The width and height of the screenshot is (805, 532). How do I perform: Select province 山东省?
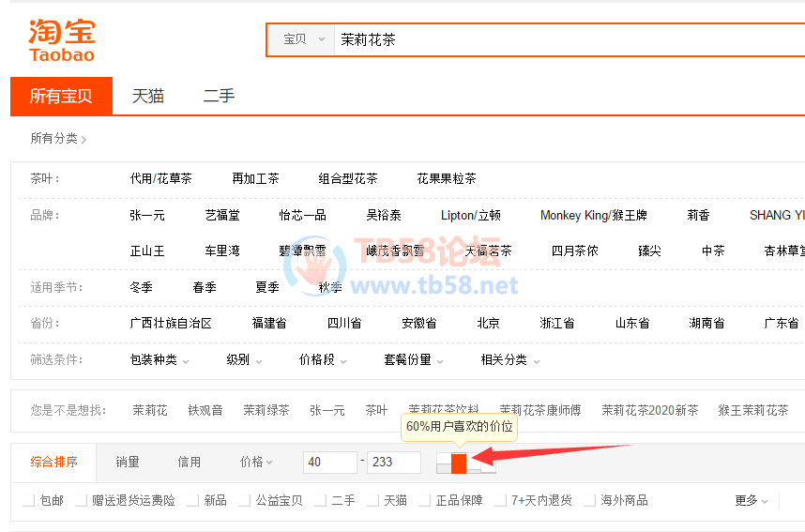click(632, 324)
